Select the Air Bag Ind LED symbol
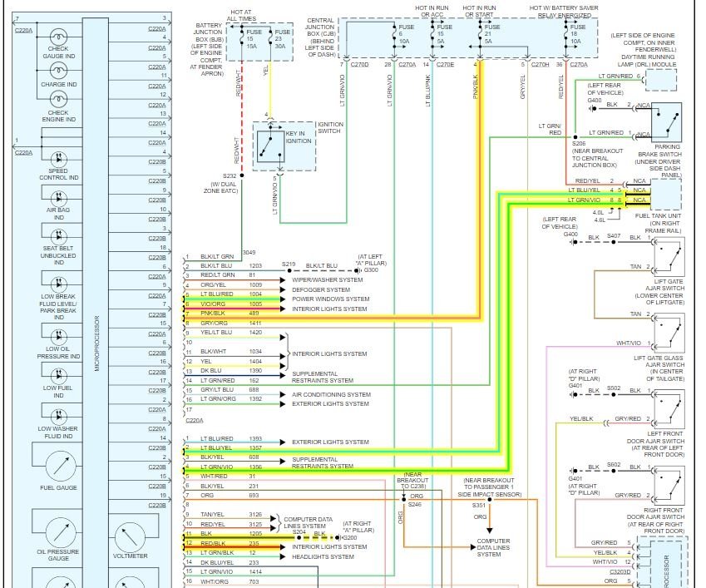The image size is (706, 588). tap(58, 198)
